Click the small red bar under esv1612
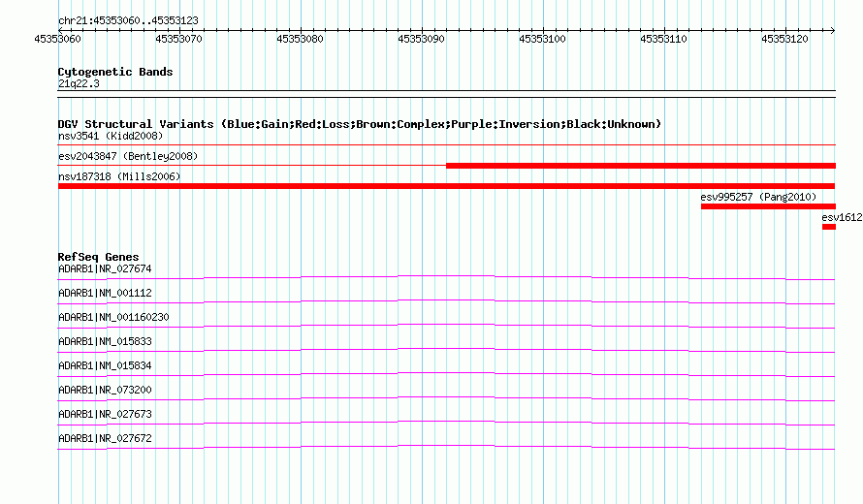Image resolution: width=863 pixels, height=504 pixels. coord(829,227)
